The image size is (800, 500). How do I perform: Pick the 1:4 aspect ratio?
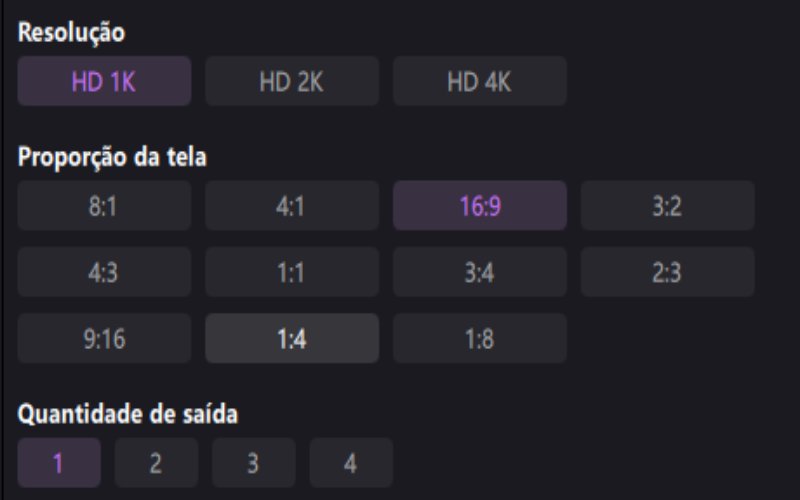coord(292,338)
